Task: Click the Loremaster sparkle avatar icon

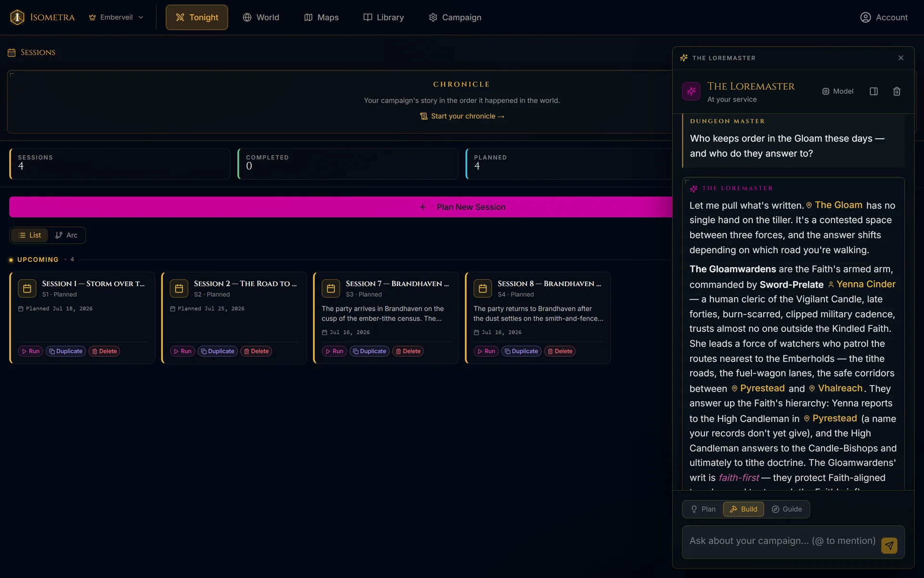Action: (691, 91)
